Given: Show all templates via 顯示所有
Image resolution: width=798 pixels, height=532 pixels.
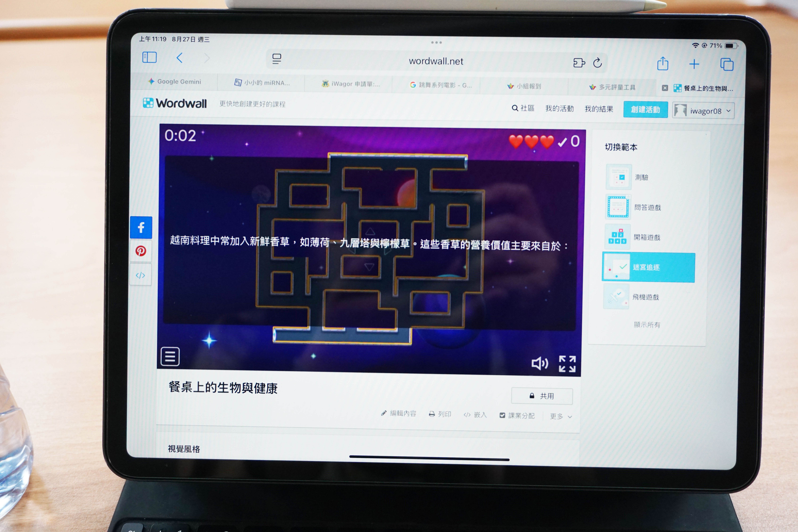Looking at the screenshot, I should point(647,325).
